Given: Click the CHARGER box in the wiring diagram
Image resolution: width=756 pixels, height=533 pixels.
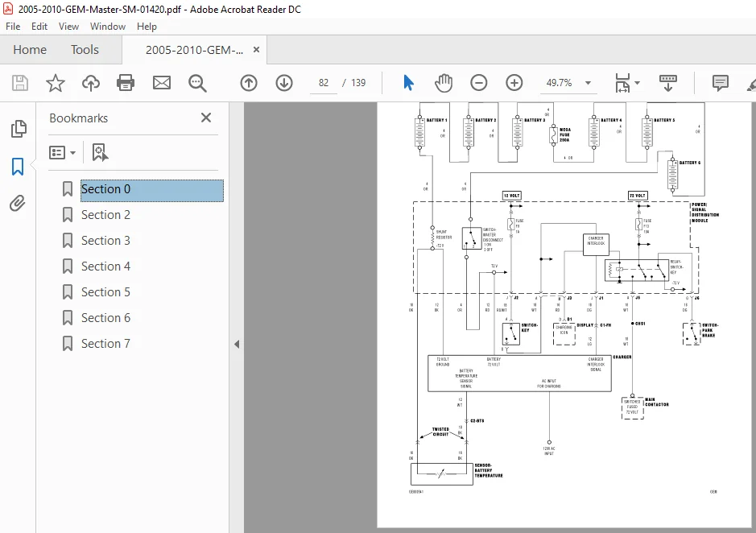Looking at the screenshot, I should pos(519,374).
